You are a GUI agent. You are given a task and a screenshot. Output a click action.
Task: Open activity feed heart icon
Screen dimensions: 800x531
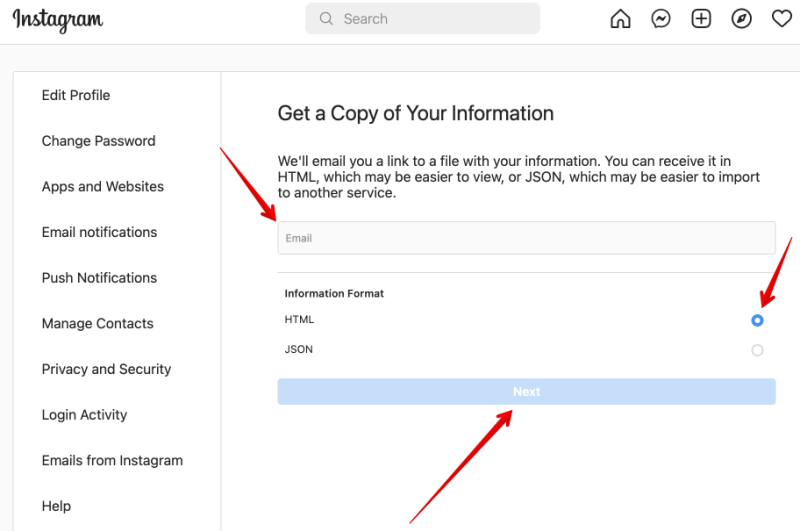pos(782,19)
